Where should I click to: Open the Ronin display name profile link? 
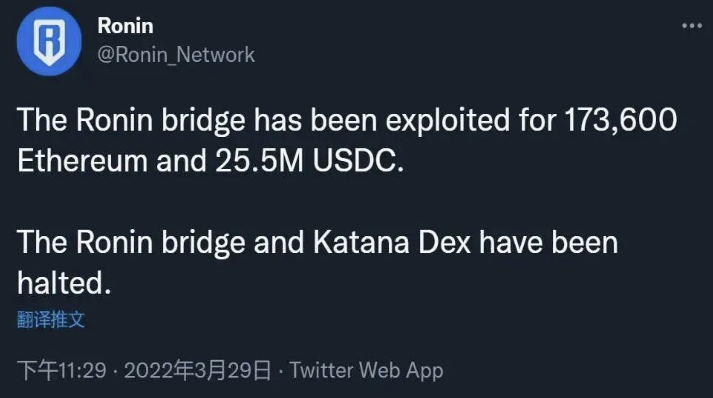click(x=126, y=25)
